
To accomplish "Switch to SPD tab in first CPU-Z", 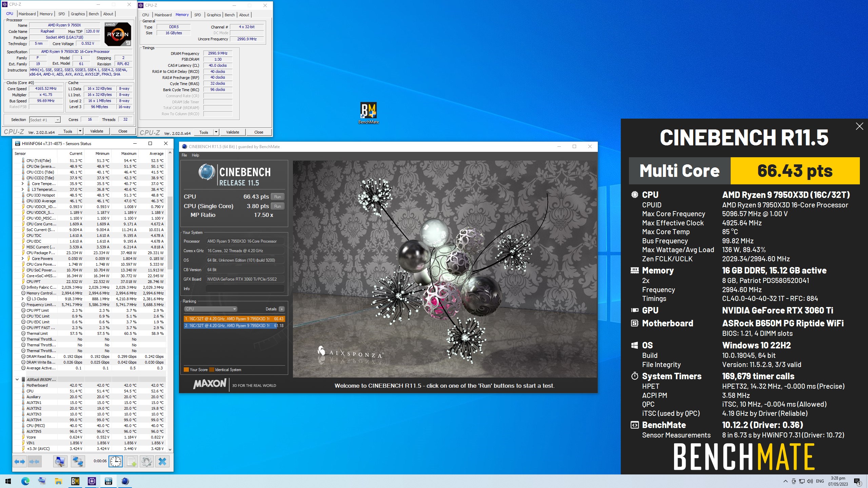I will click(62, 14).
